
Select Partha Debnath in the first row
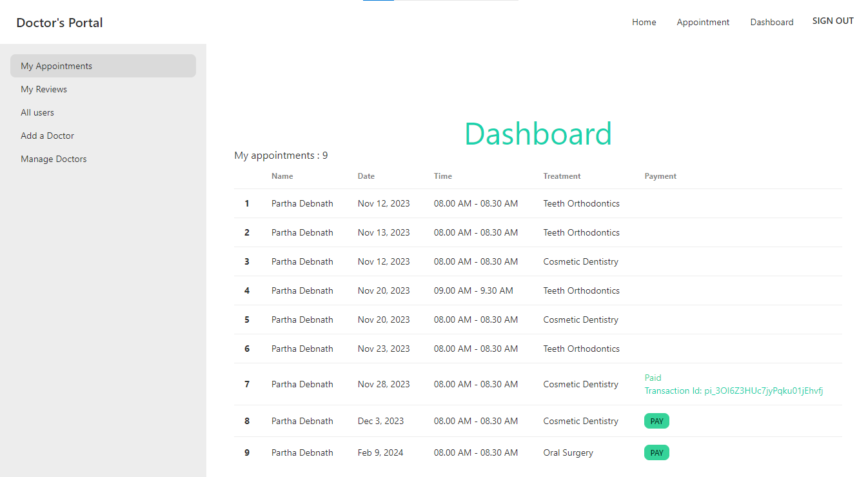tap(302, 203)
